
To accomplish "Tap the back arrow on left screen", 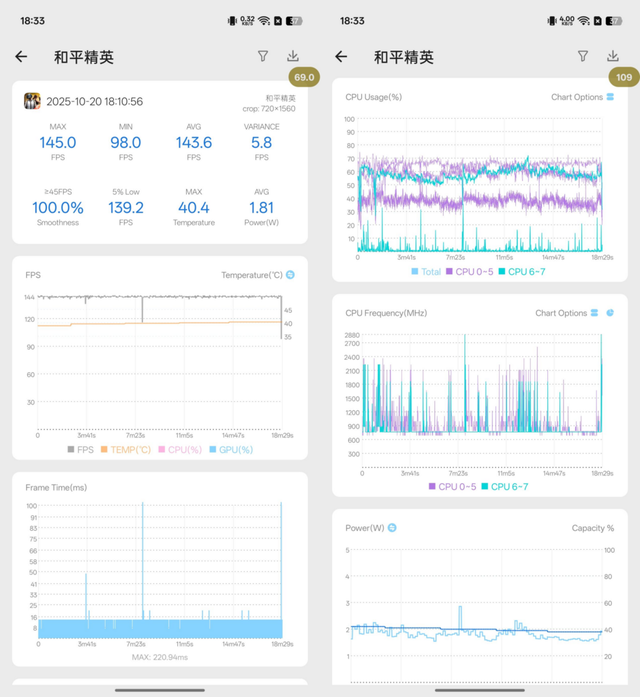I will pos(21,57).
